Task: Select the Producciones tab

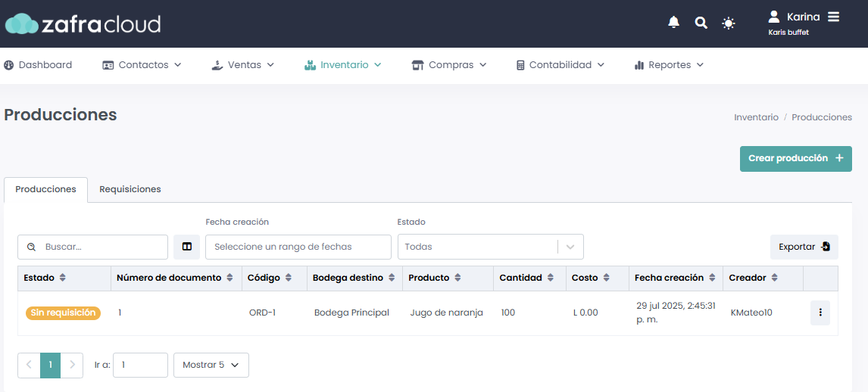Action: pyautogui.click(x=46, y=189)
